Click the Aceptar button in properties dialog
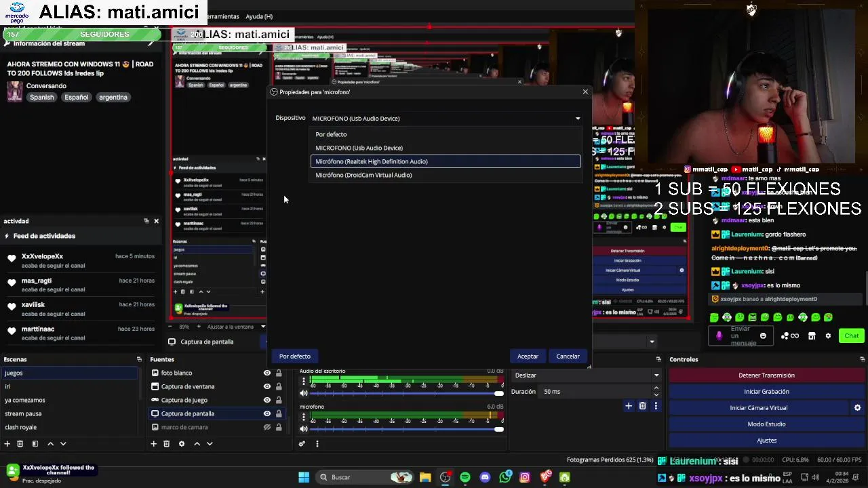 click(528, 357)
